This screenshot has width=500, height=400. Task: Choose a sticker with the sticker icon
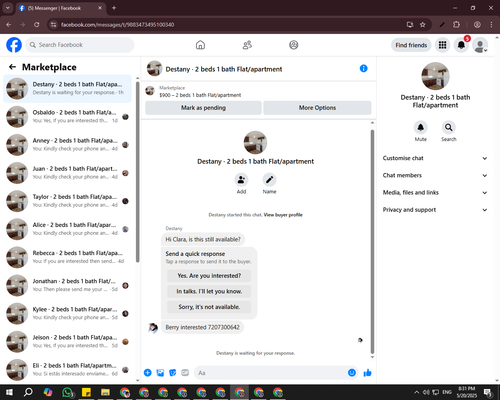click(x=173, y=373)
